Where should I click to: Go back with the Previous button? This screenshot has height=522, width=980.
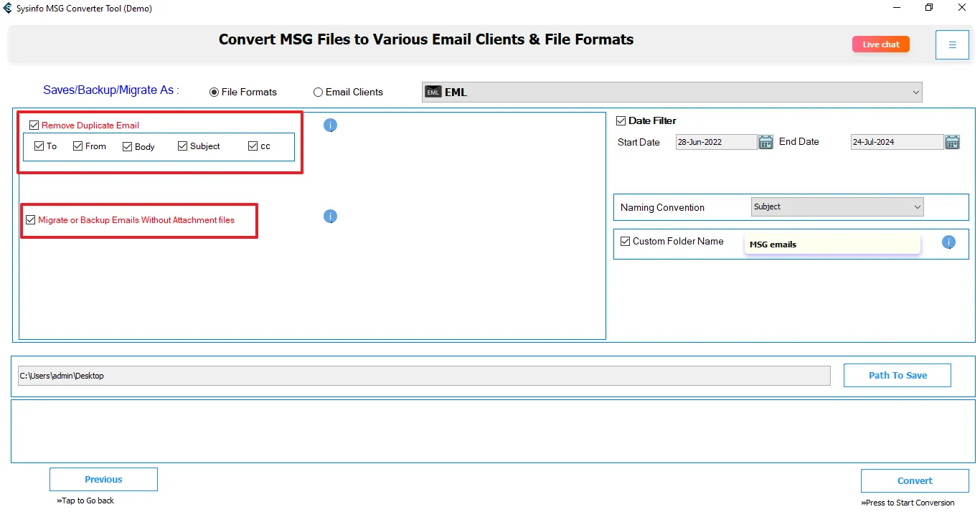point(103,480)
